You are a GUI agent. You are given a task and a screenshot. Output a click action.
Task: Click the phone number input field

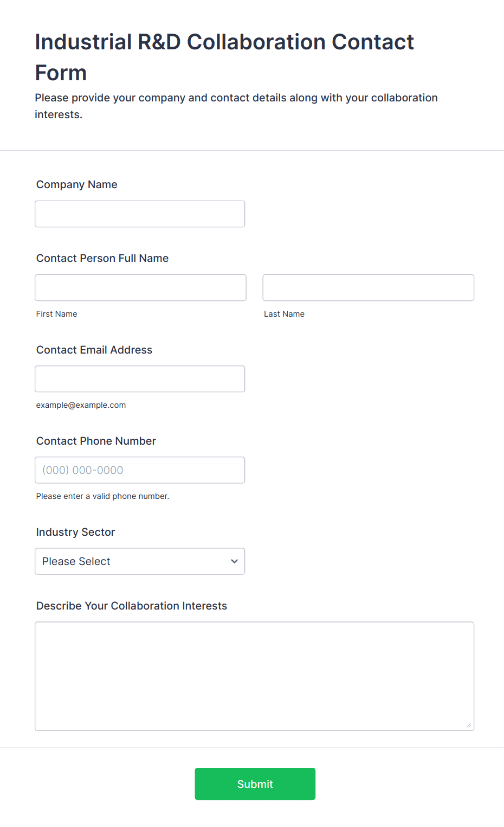pyautogui.click(x=140, y=470)
